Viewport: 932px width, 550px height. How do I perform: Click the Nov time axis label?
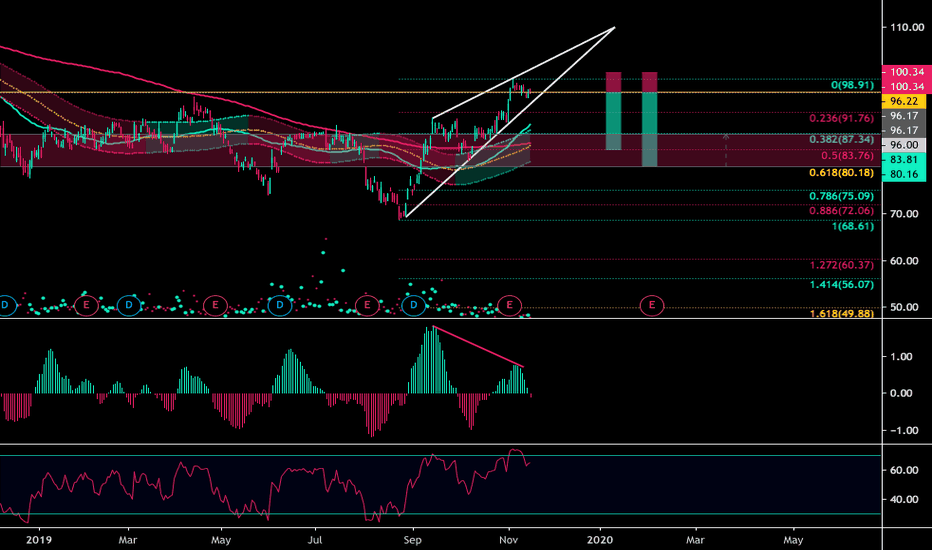[x=508, y=540]
